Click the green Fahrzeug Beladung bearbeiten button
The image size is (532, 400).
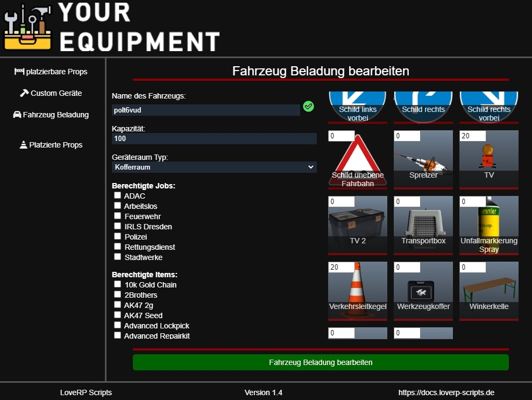[321, 362]
